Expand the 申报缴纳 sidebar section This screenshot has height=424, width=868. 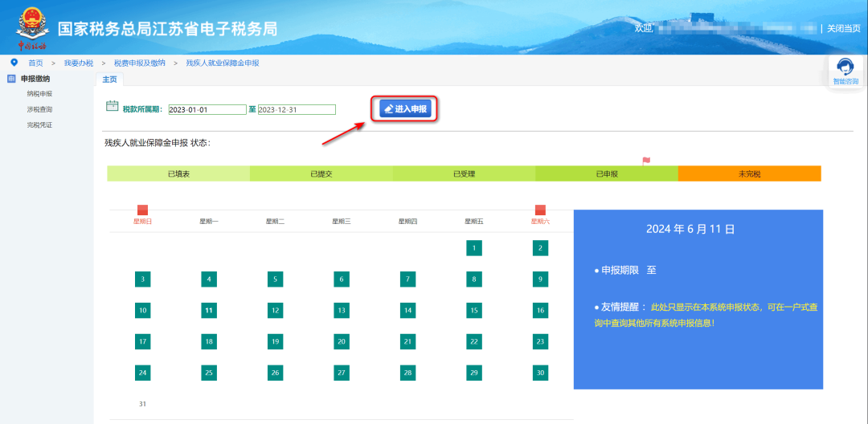[35, 79]
